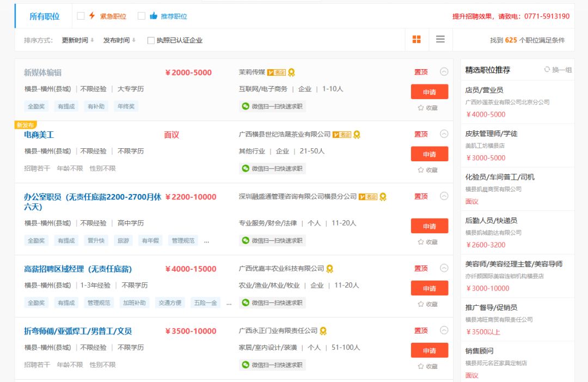This screenshot has width=588, height=382.
Task: Apply to 新媒体编辑 with 申请 button
Action: point(430,92)
